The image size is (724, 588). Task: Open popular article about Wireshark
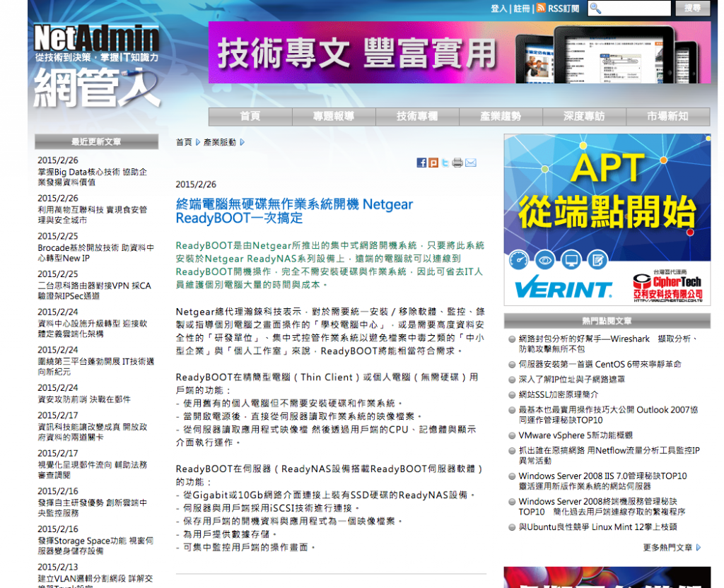pyautogui.click(x=609, y=344)
